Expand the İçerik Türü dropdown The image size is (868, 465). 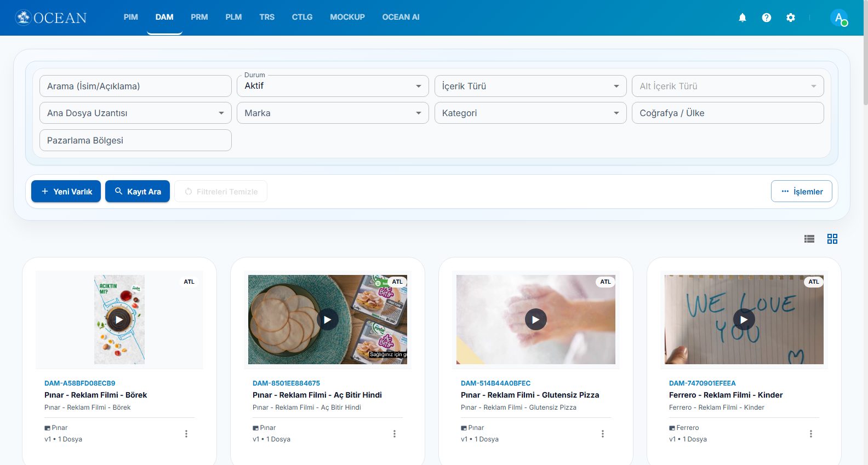tap(530, 86)
